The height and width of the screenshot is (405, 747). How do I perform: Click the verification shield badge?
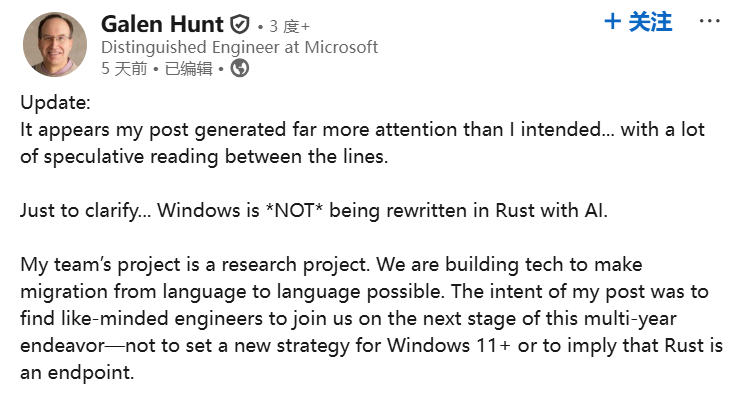240,25
